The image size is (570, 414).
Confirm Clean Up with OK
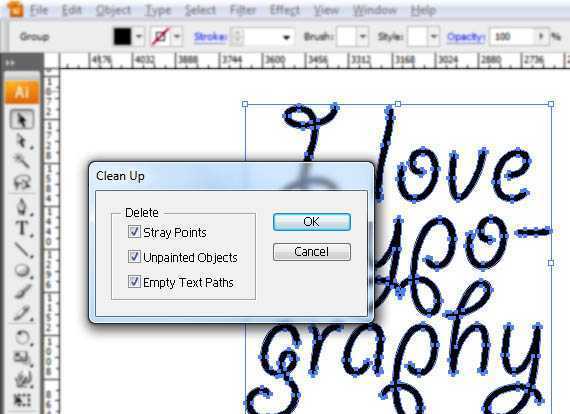pyautogui.click(x=312, y=222)
